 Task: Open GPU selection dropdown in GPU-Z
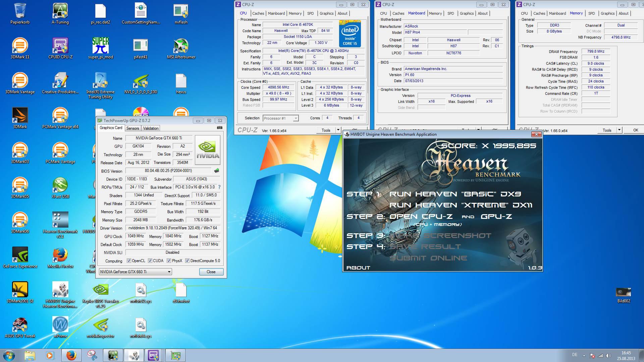click(x=136, y=272)
